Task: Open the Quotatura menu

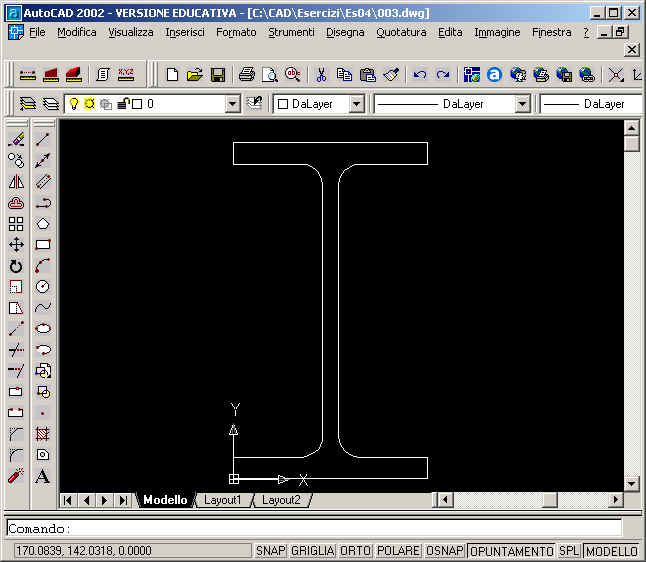Action: [x=401, y=32]
